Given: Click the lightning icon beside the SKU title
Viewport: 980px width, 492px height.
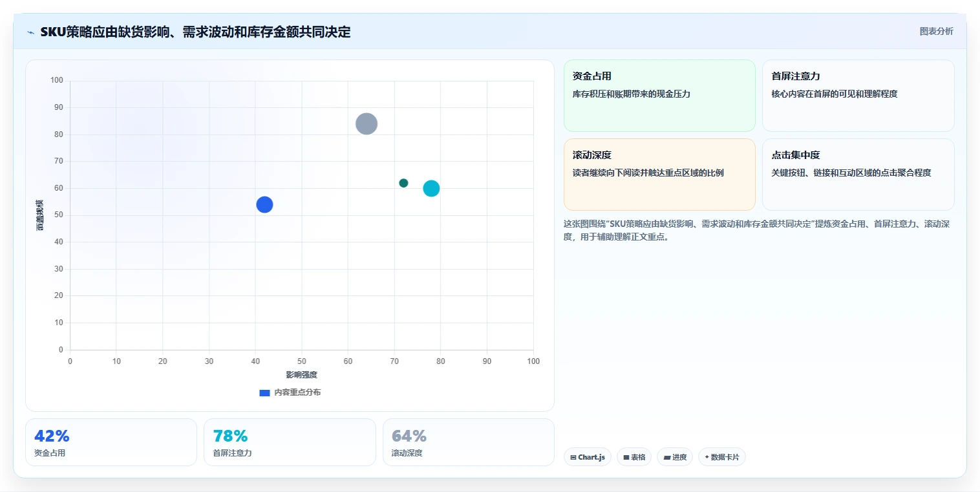Looking at the screenshot, I should point(30,32).
